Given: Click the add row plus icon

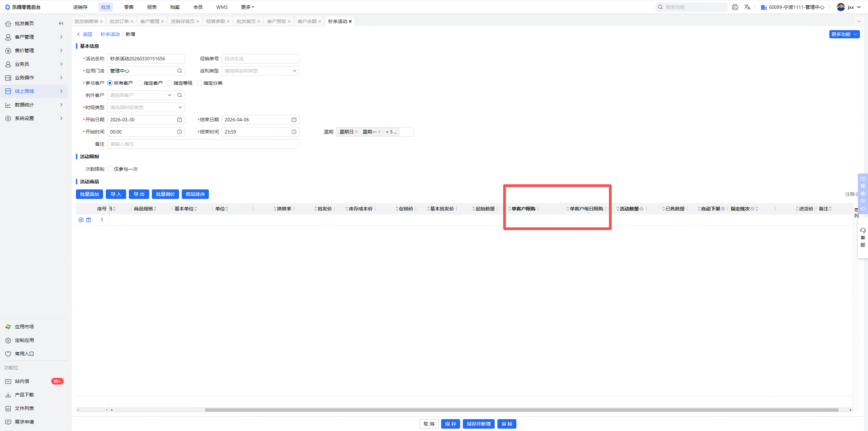Looking at the screenshot, I should click(x=81, y=220).
